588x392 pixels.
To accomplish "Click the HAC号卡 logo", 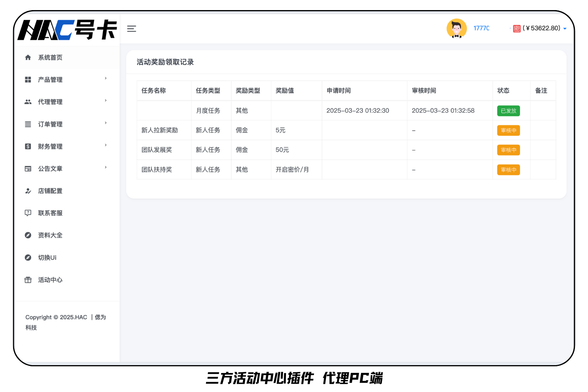I will [x=67, y=30].
